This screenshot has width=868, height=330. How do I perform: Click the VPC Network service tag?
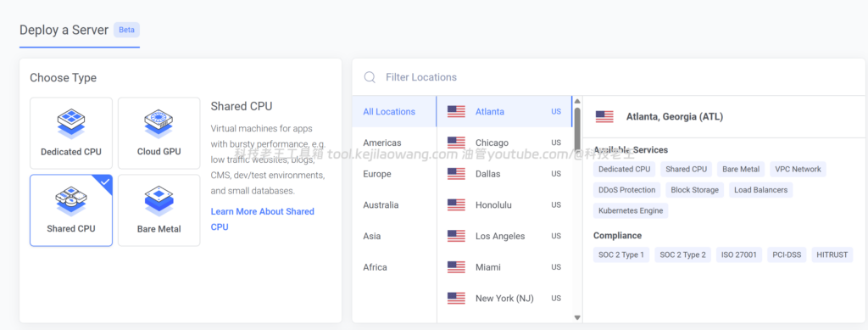point(798,170)
